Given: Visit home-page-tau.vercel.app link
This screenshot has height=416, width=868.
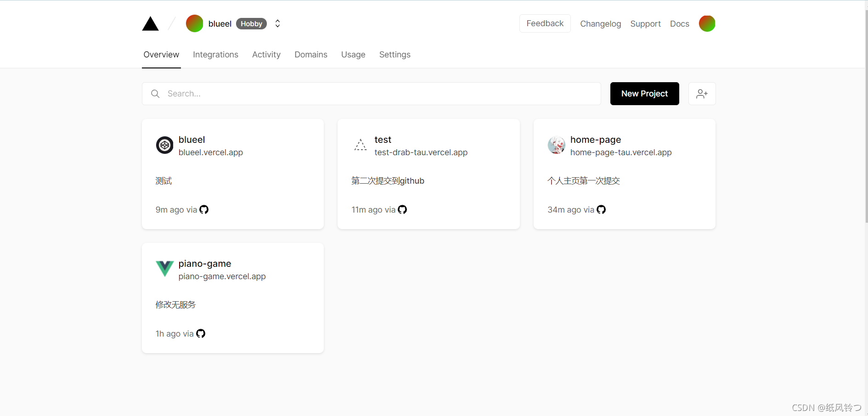Looking at the screenshot, I should pyautogui.click(x=621, y=152).
